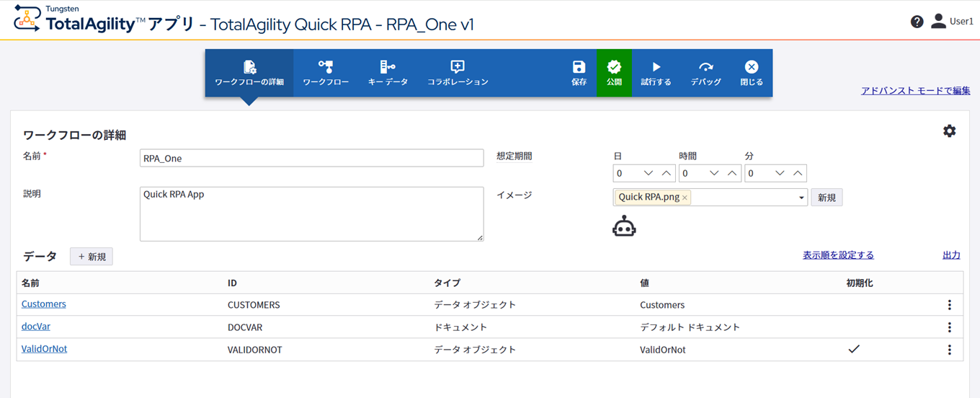Image resolution: width=980 pixels, height=398 pixels.
Task: Publish the workflow via 公開
Action: [614, 73]
